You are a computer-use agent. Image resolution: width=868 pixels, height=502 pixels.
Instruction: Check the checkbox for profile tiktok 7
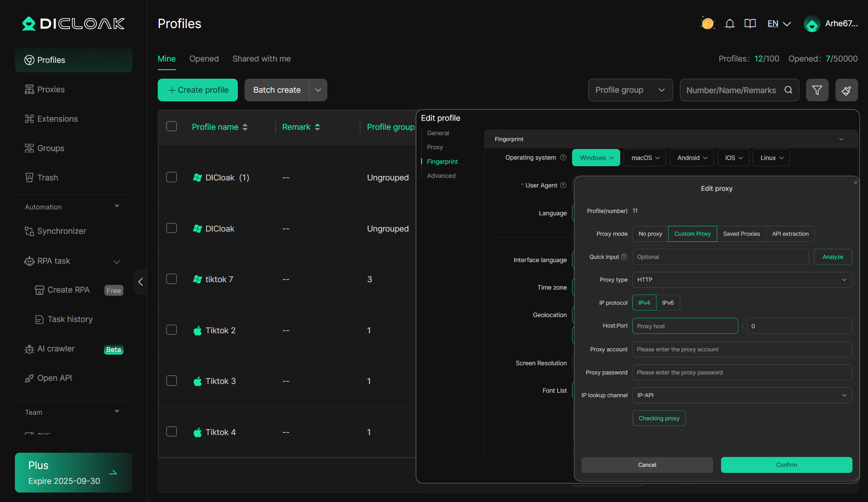171,279
